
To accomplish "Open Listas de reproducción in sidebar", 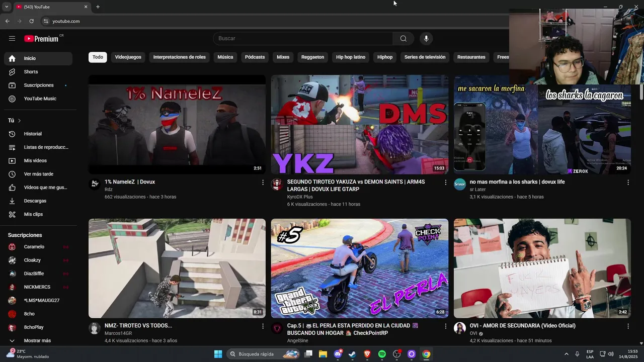I will [38, 147].
